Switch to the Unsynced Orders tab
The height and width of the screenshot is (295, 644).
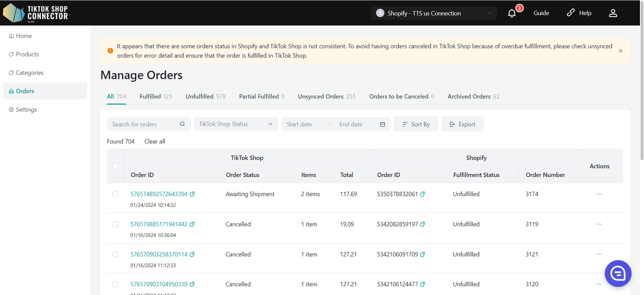[327, 97]
